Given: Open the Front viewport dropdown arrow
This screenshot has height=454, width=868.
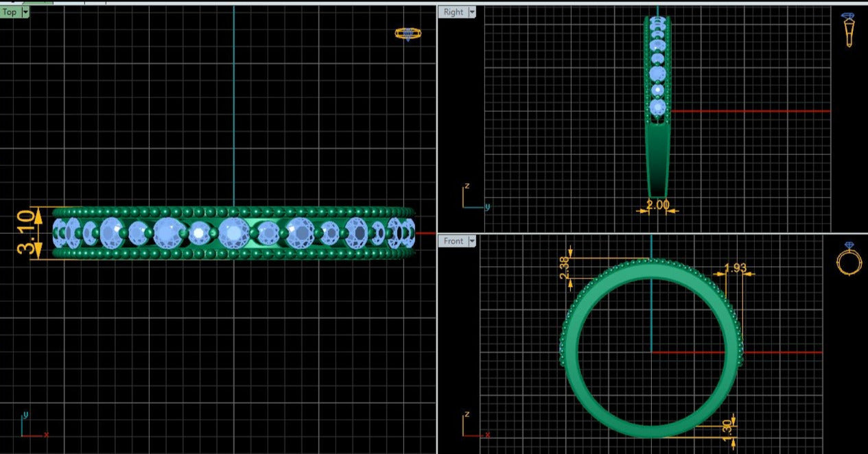Looking at the screenshot, I should pyautogui.click(x=472, y=241).
